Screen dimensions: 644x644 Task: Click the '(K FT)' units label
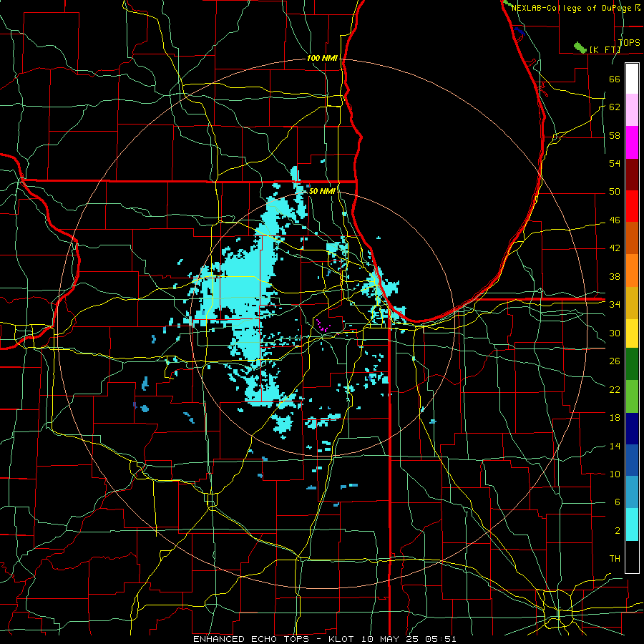point(605,49)
